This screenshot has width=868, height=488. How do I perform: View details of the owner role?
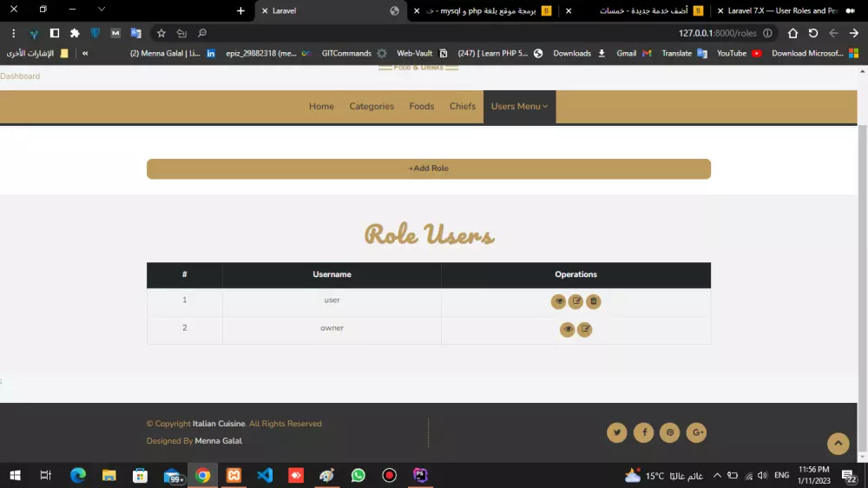tap(568, 330)
